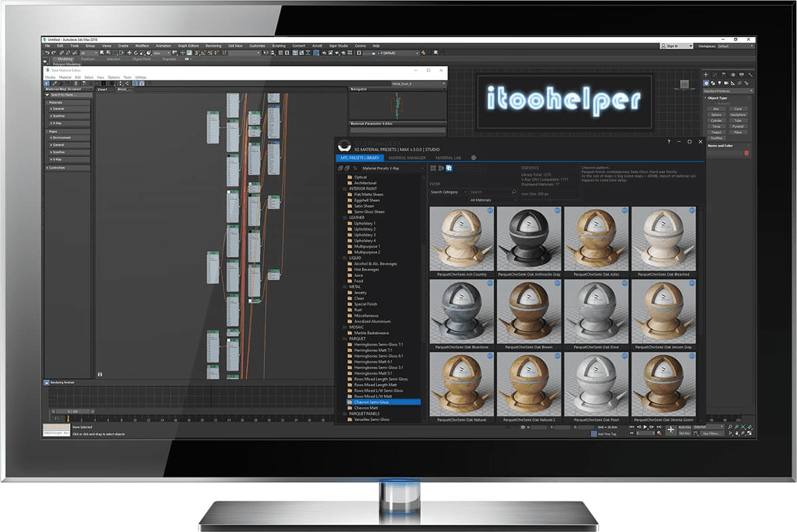Select the MTL Presets Library tab
797x532 pixels.
(x=359, y=157)
